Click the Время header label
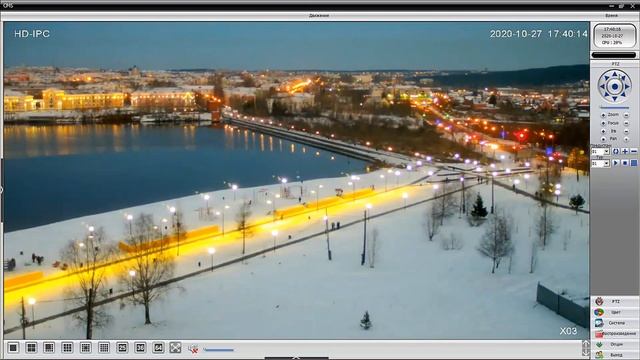The image size is (640, 360). [611, 16]
